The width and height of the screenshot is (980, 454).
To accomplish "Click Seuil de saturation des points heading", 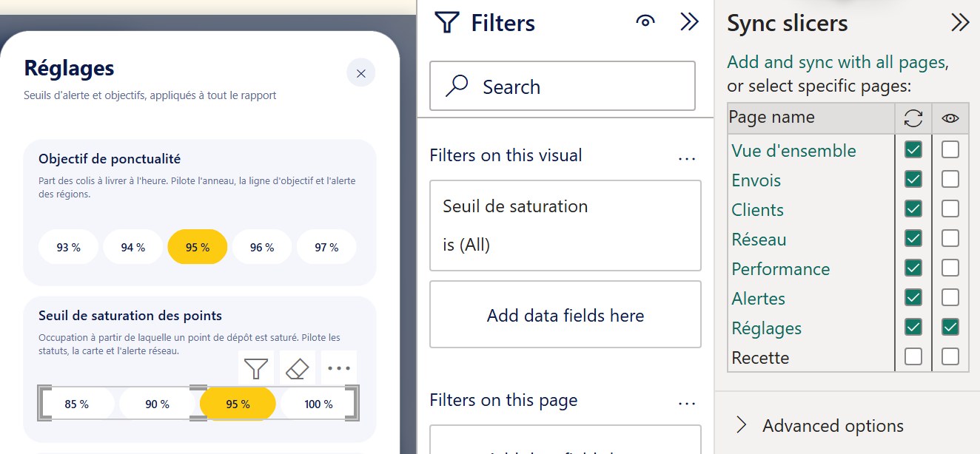I will 130,316.
